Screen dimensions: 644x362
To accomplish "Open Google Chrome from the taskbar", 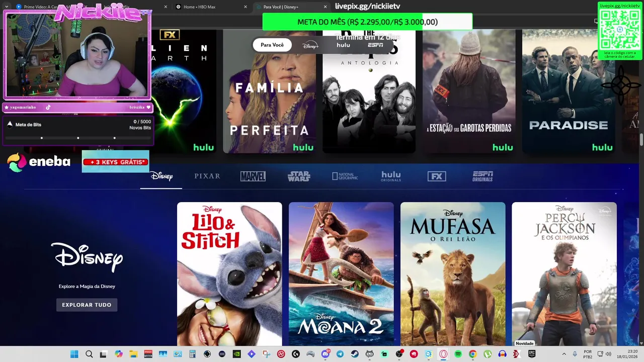I will [x=472, y=354].
